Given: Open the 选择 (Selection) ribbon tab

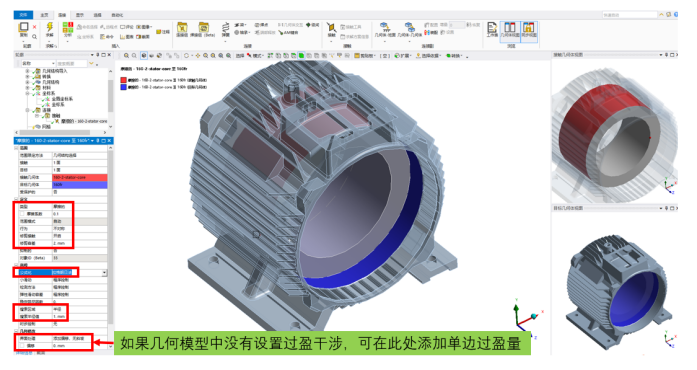Looking at the screenshot, I should pyautogui.click(x=97, y=15).
